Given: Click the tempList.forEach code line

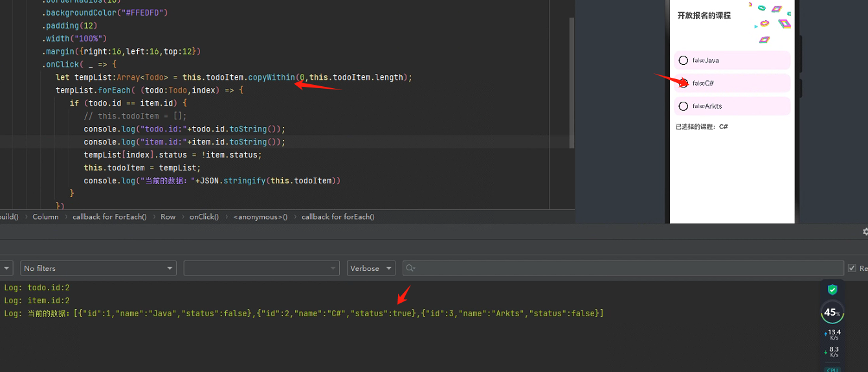Looking at the screenshot, I should pyautogui.click(x=149, y=90).
